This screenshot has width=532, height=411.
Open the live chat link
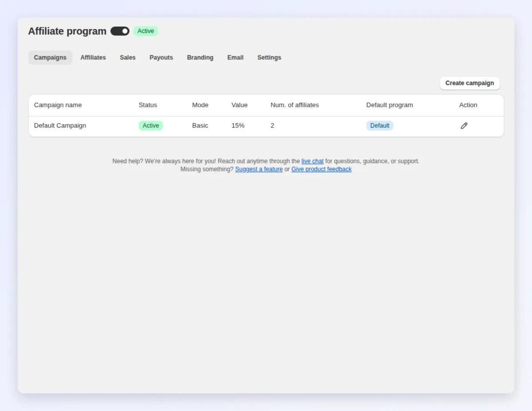coord(313,161)
